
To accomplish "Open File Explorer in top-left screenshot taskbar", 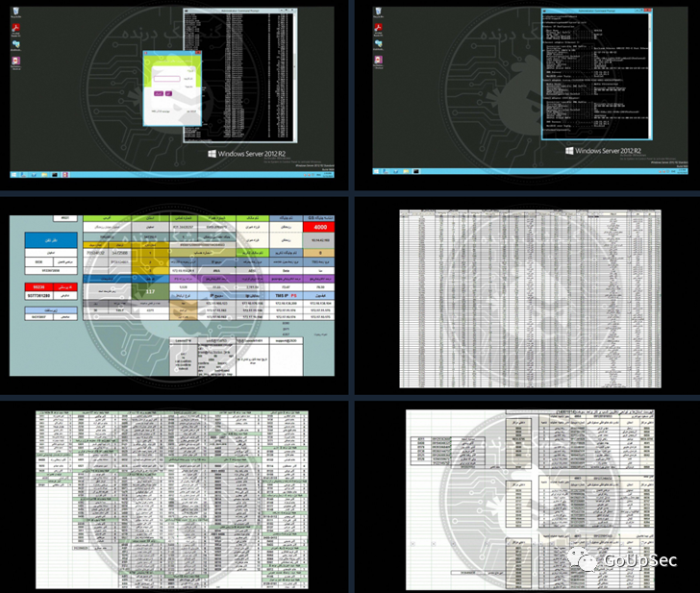I will click(44, 176).
